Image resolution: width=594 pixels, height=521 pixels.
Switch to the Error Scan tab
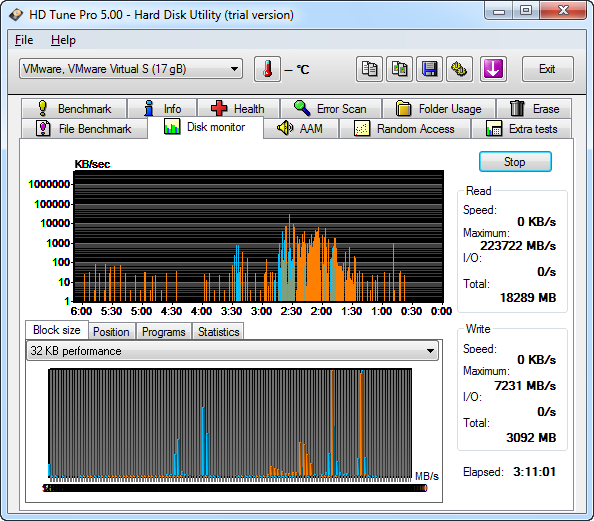tap(331, 109)
